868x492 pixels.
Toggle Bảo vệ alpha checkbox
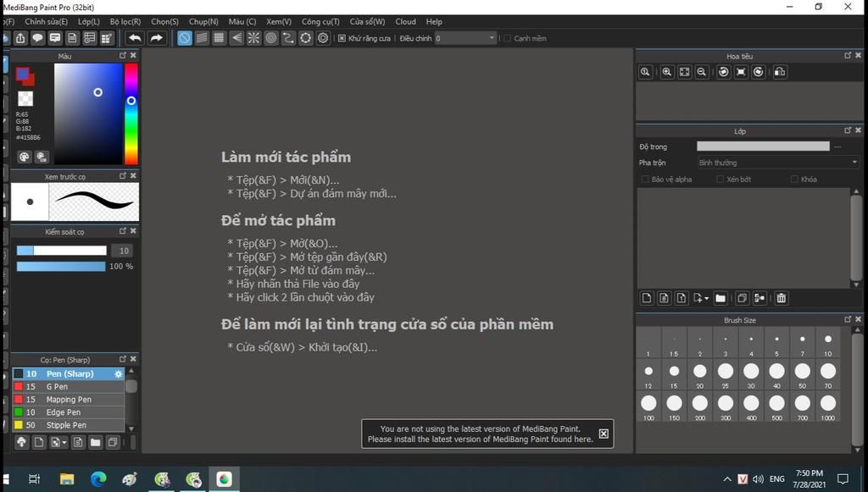click(x=644, y=180)
